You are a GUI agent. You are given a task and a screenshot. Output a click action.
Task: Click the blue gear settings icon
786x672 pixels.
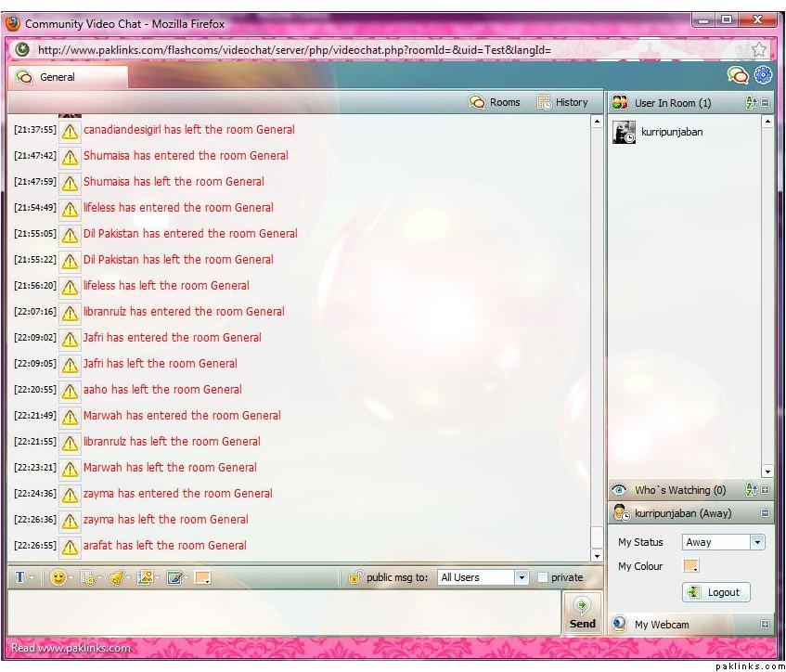pyautogui.click(x=763, y=76)
